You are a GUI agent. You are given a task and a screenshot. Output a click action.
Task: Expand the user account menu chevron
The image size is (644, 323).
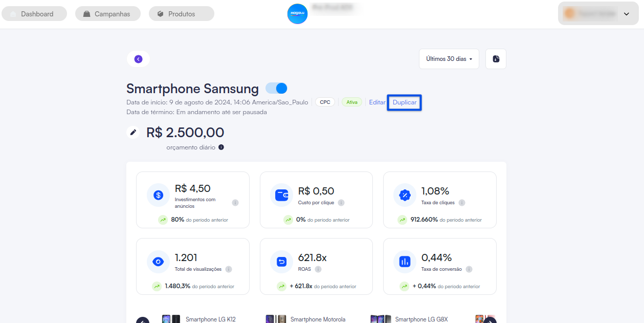[x=627, y=14]
